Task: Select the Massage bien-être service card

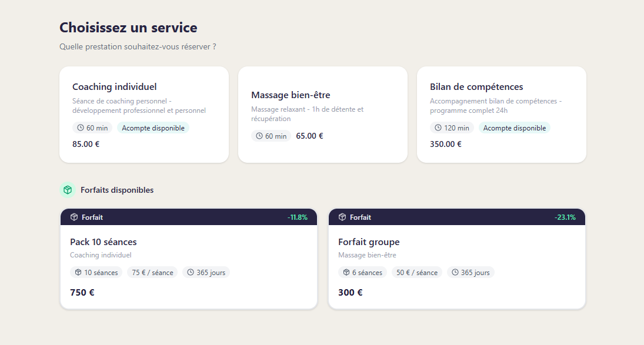Action: 322,114
